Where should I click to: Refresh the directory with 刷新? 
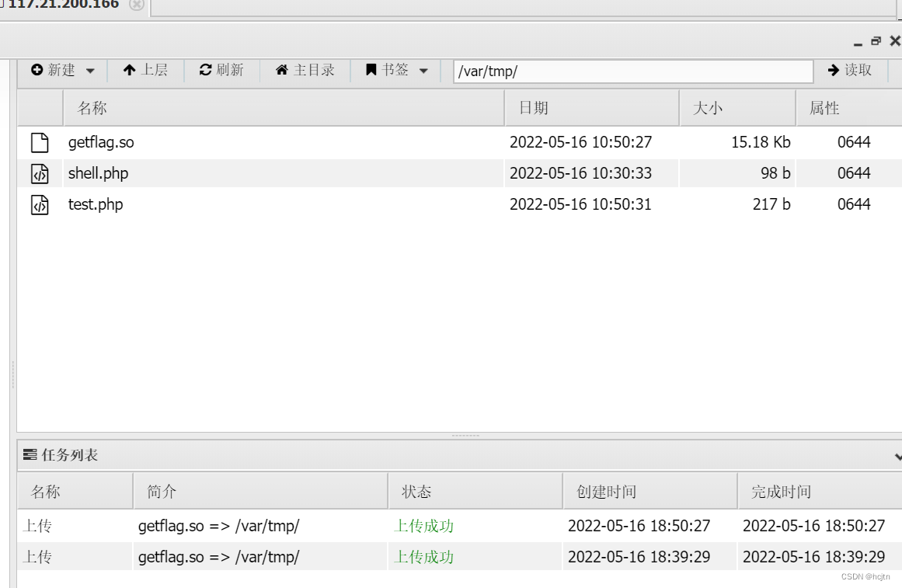[x=221, y=70]
